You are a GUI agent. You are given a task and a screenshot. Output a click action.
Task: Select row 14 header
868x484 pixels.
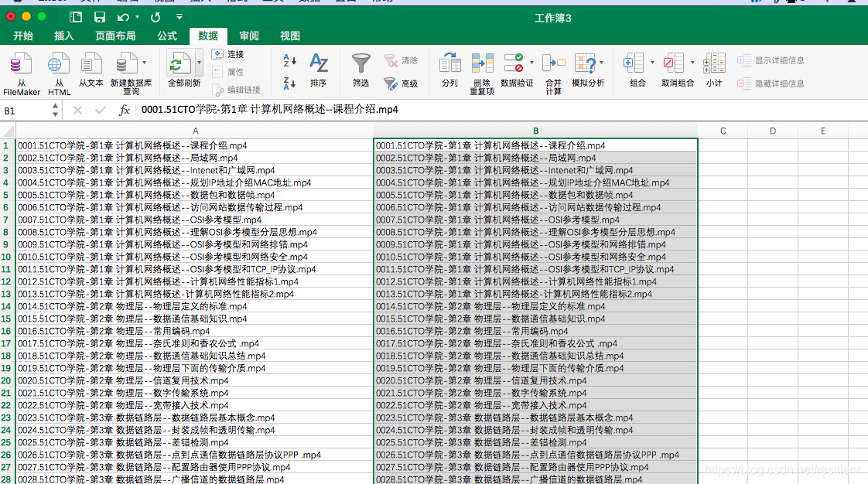[x=7, y=306]
